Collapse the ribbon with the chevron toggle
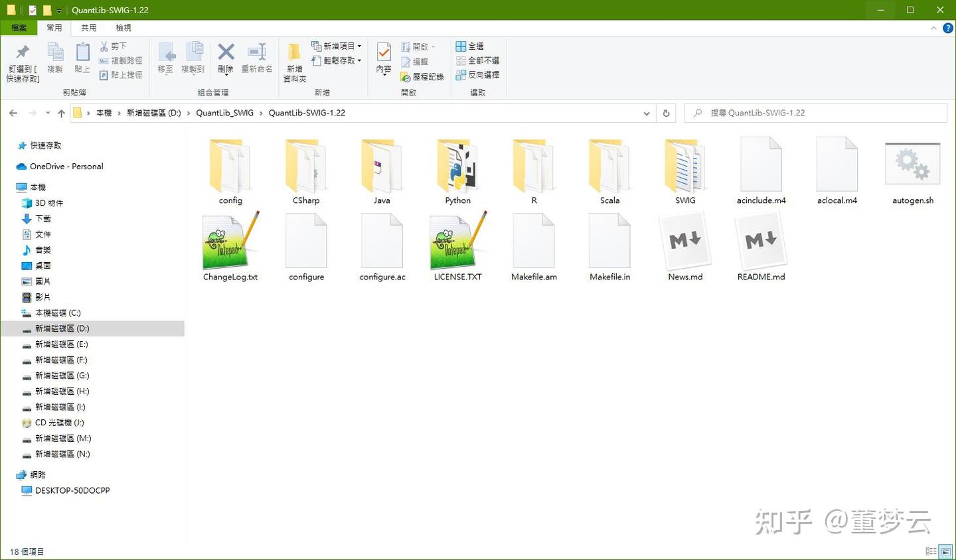Viewport: 956px width, 560px height. [x=933, y=28]
